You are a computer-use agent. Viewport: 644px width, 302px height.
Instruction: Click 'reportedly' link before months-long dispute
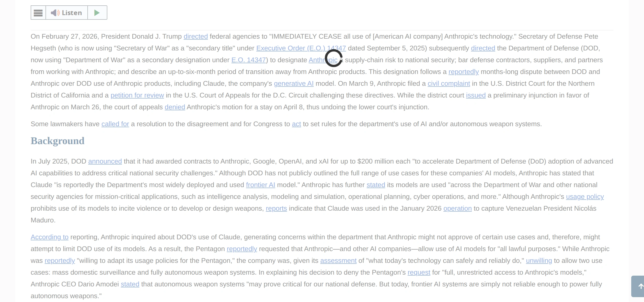[x=464, y=72]
